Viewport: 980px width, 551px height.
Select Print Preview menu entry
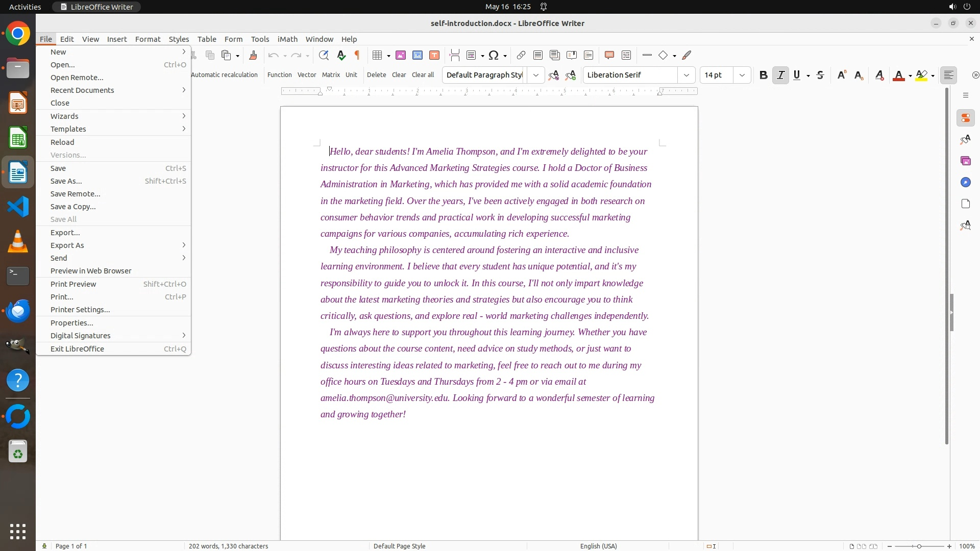(73, 284)
